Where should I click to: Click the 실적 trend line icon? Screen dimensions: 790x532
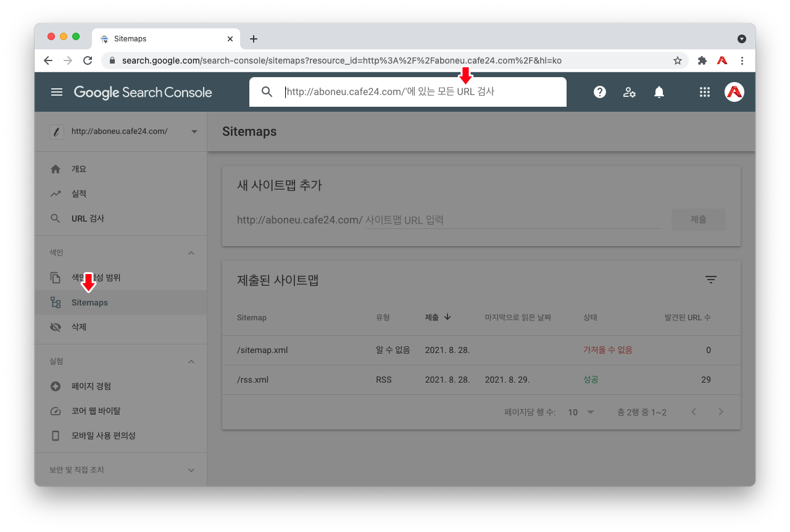56,194
